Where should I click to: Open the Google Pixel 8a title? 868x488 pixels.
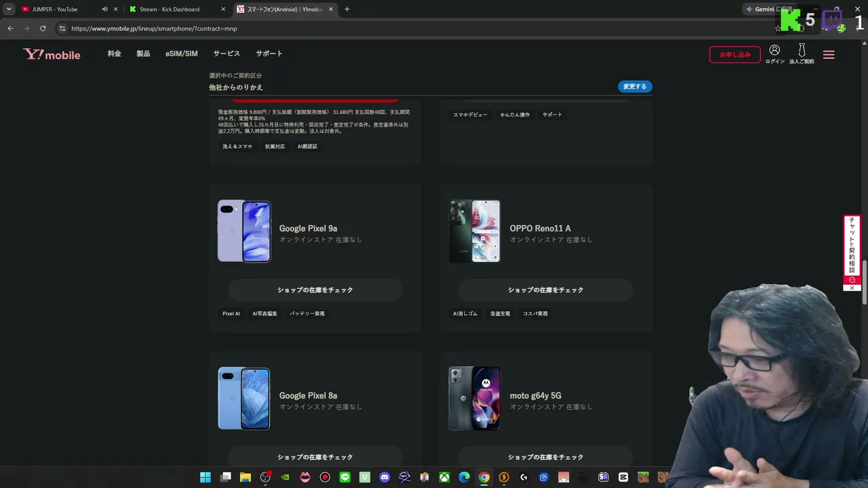tap(308, 396)
